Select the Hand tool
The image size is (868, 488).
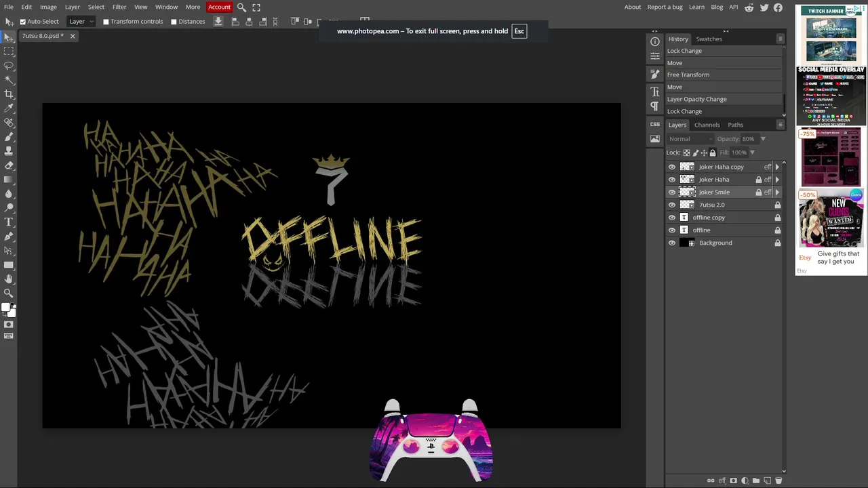coord(9,279)
